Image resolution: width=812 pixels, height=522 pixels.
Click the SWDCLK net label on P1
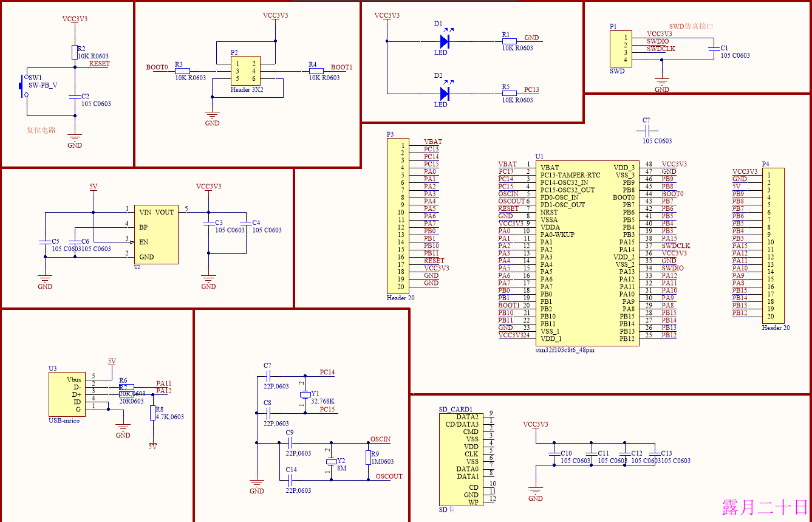pyautogui.click(x=661, y=49)
